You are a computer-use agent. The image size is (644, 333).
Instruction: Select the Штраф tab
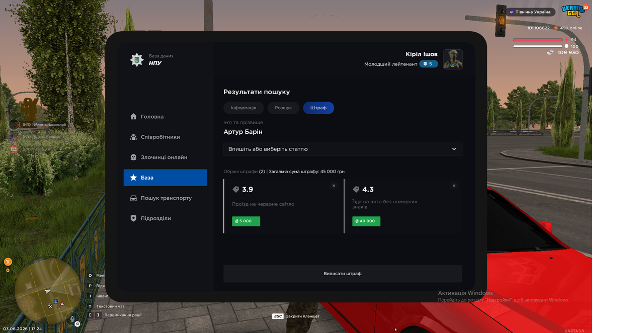(318, 108)
